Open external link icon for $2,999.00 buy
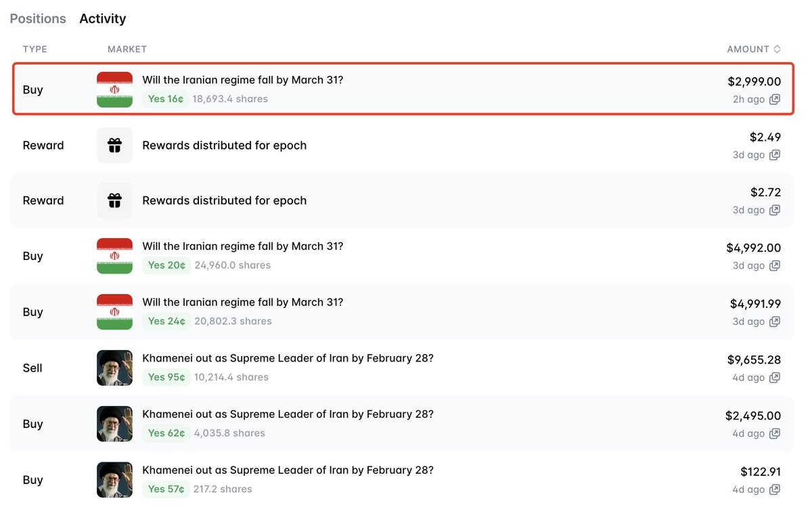This screenshot has height=507, width=812. click(x=775, y=100)
